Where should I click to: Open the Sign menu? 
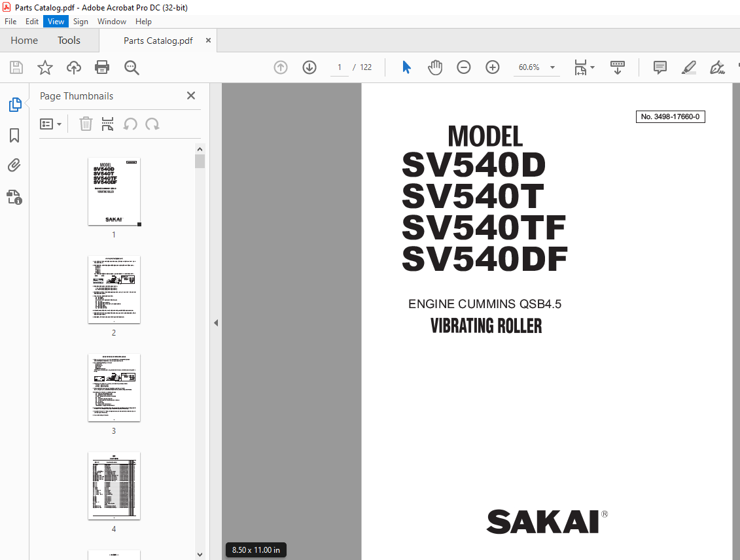pyautogui.click(x=80, y=22)
